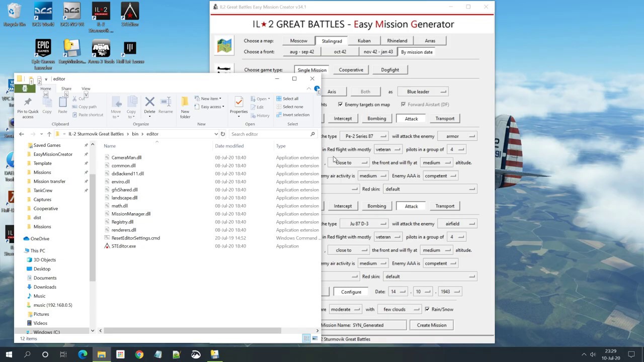The width and height of the screenshot is (644, 362).
Task: Switch to details view icon in Explorer status bar
Action: point(306,338)
